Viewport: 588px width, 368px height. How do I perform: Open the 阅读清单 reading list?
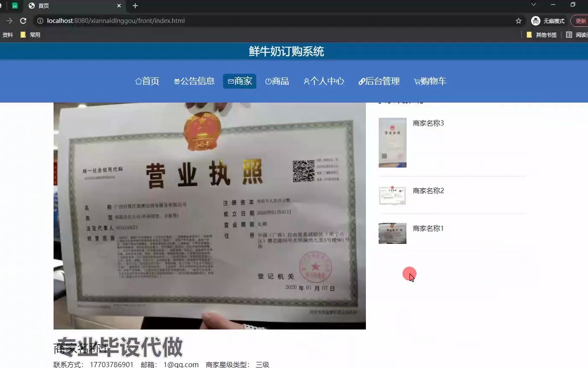pos(577,35)
